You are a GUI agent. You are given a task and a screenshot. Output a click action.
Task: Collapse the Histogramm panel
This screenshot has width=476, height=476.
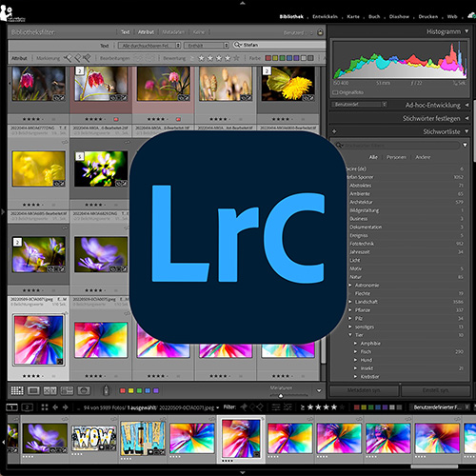pyautogui.click(x=466, y=31)
